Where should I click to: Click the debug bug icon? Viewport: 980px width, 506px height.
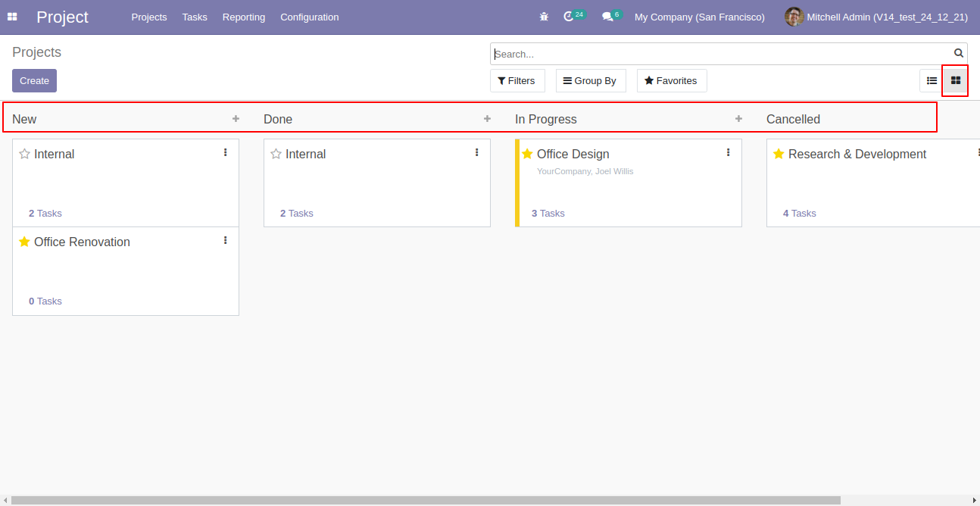pyautogui.click(x=544, y=17)
